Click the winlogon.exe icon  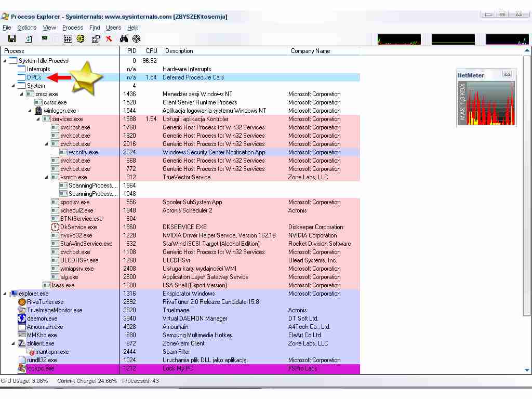tap(38, 111)
